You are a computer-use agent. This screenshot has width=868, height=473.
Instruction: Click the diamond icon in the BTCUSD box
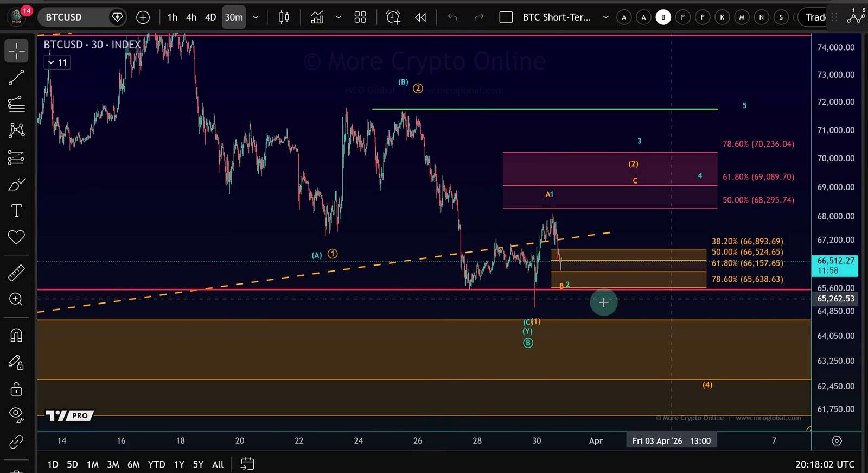[x=117, y=17]
